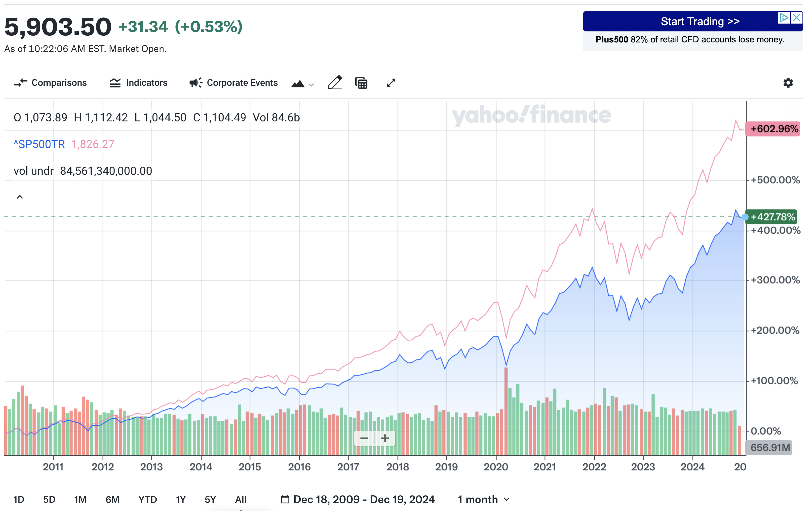Collapse the chart legend chevron
The width and height of the screenshot is (812, 511).
tap(20, 197)
